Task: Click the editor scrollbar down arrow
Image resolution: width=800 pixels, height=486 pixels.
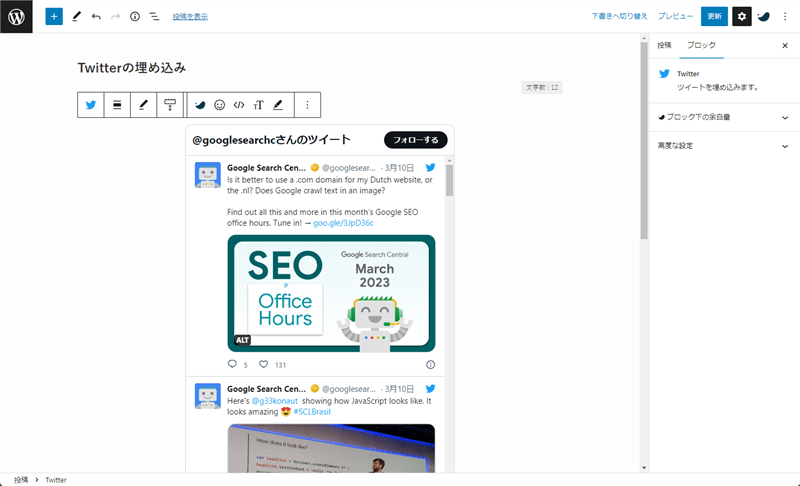Action: pyautogui.click(x=644, y=468)
